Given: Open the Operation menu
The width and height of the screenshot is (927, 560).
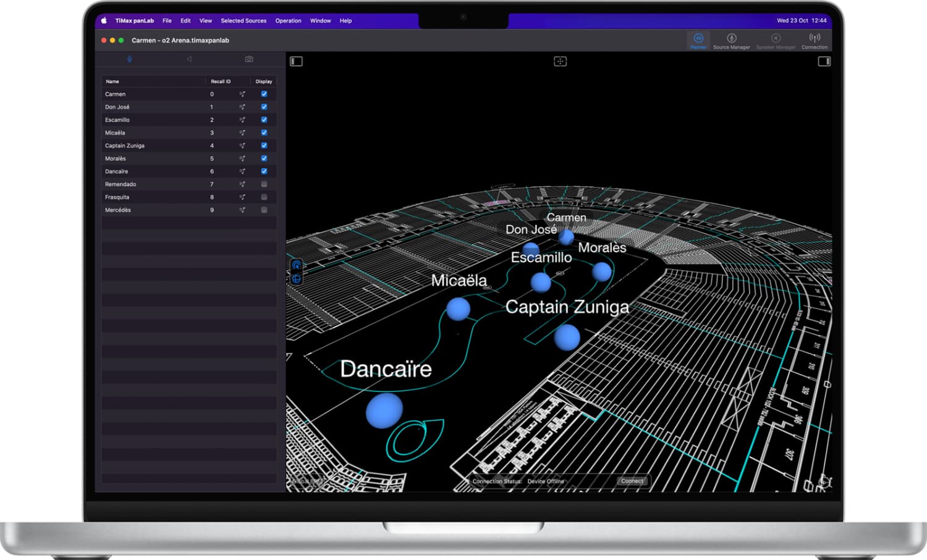Looking at the screenshot, I should 288,20.
